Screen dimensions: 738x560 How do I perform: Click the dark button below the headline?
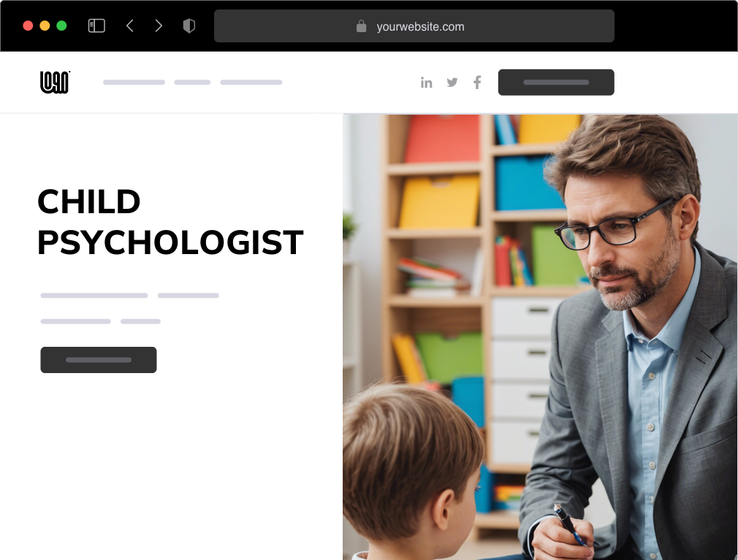point(99,360)
